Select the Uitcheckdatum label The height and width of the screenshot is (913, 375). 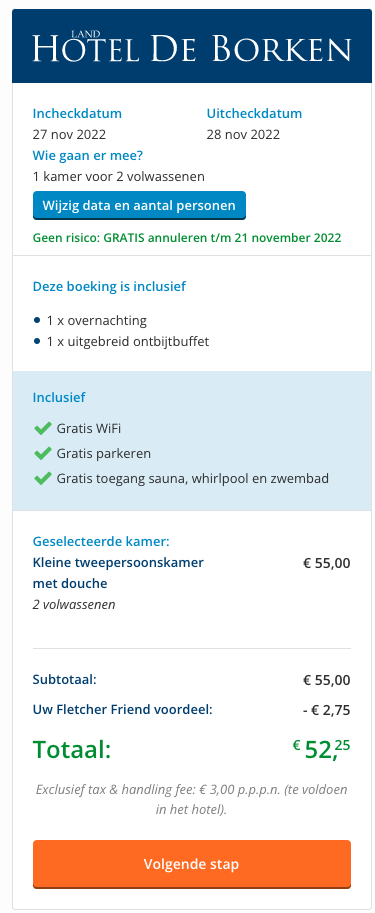point(254,114)
